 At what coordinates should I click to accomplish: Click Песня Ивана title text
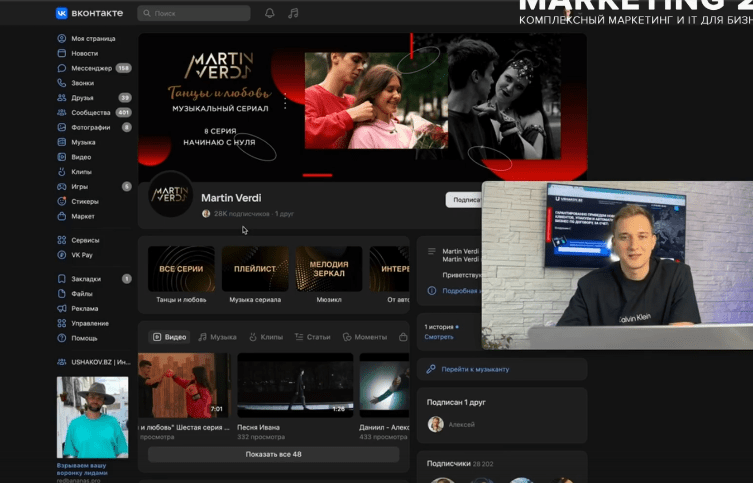pos(258,427)
